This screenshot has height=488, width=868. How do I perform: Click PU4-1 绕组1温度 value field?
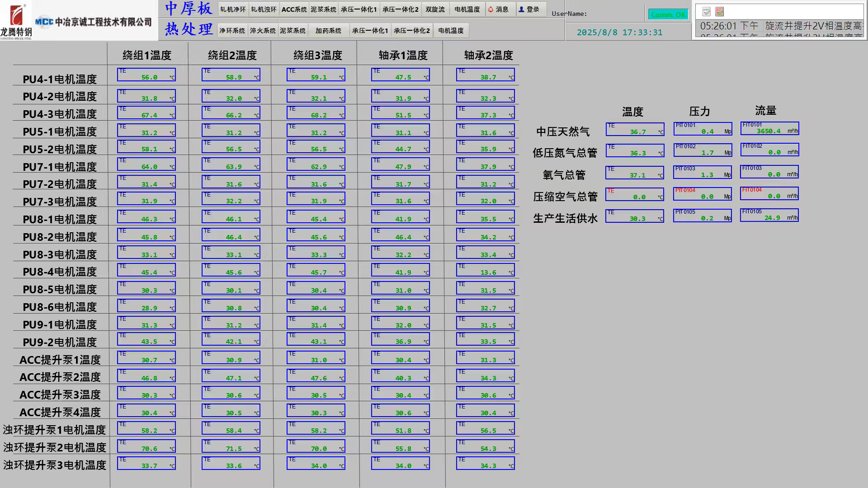(146, 75)
